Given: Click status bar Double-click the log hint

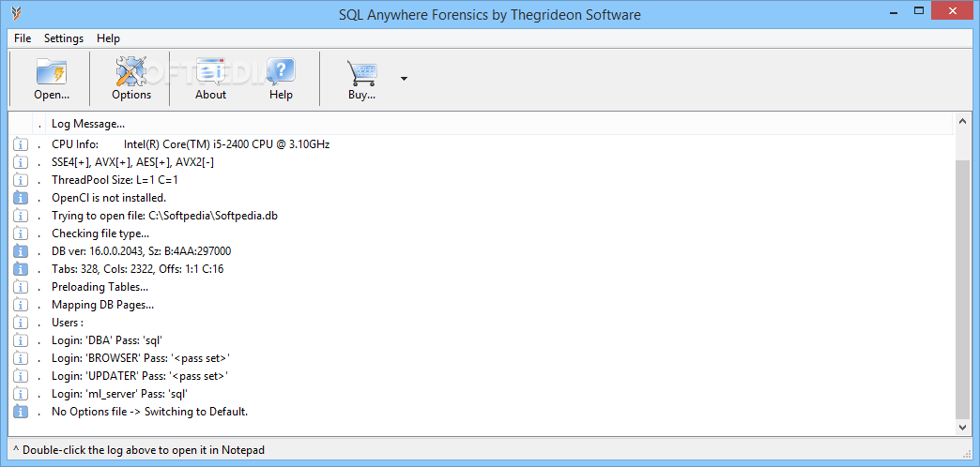Looking at the screenshot, I should 138,449.
